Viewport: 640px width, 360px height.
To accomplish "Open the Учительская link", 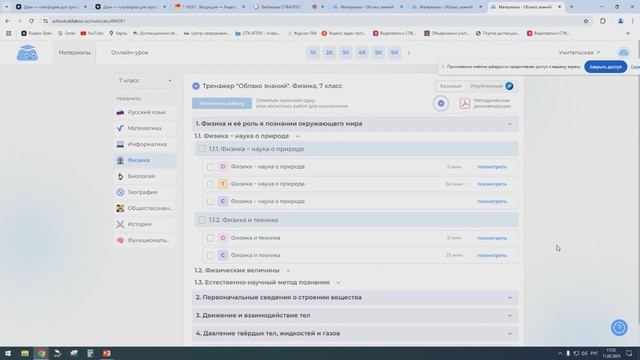I will coord(579,53).
